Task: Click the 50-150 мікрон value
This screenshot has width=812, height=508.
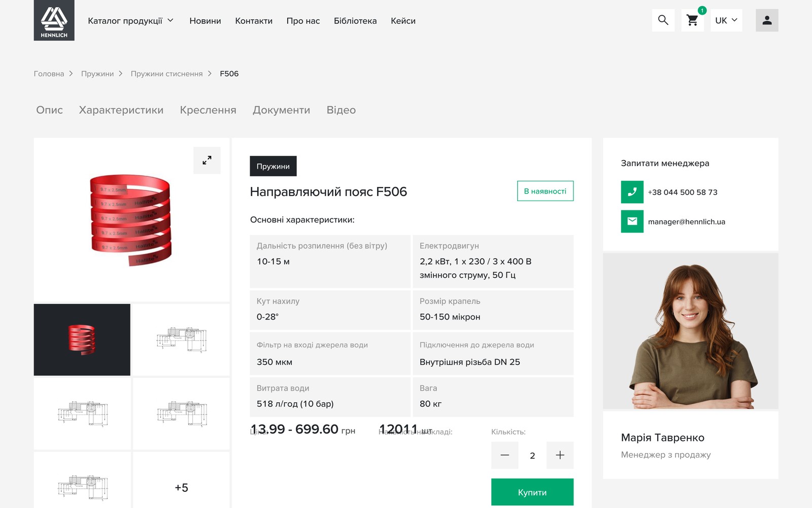Action: [450, 317]
